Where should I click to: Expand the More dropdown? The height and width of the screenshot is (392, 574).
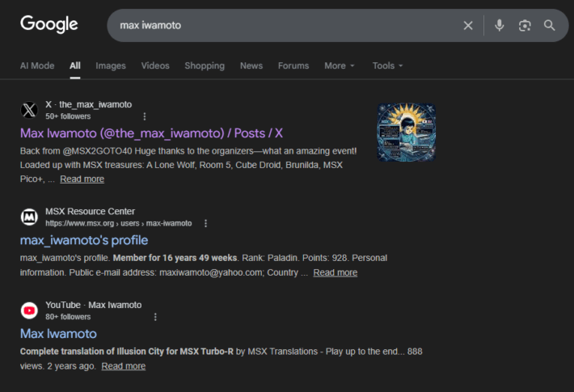340,65
